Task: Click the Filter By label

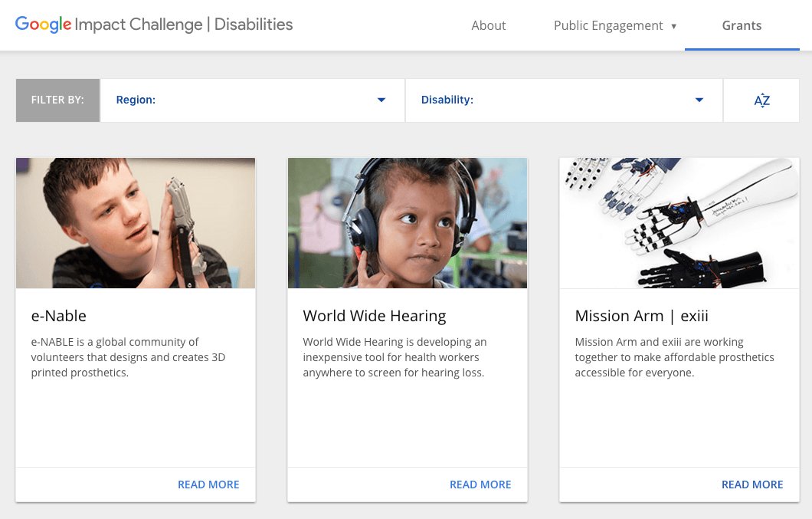Action: [x=57, y=100]
